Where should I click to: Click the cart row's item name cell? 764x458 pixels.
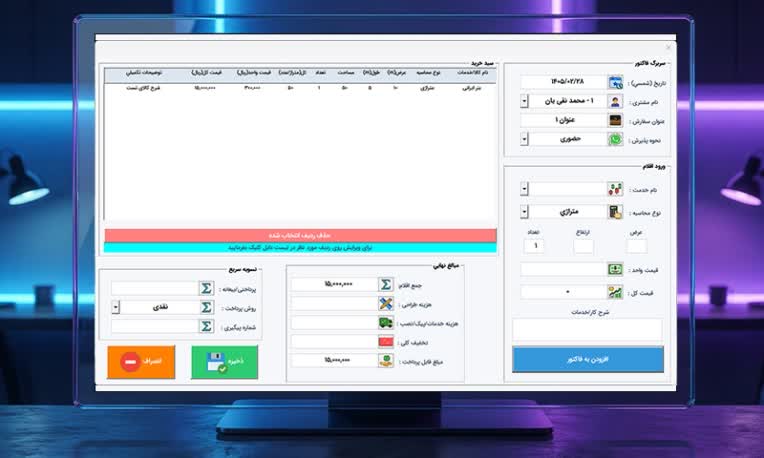click(472, 88)
